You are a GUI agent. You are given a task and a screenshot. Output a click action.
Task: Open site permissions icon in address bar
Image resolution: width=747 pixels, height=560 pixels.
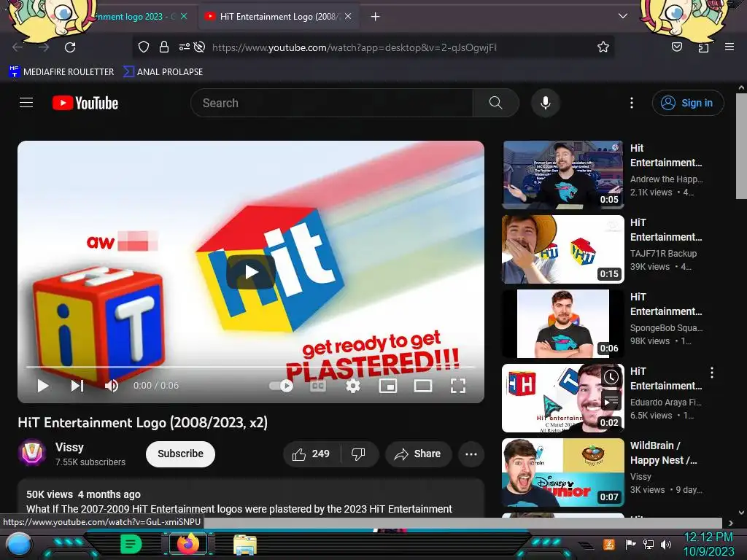coord(185,47)
